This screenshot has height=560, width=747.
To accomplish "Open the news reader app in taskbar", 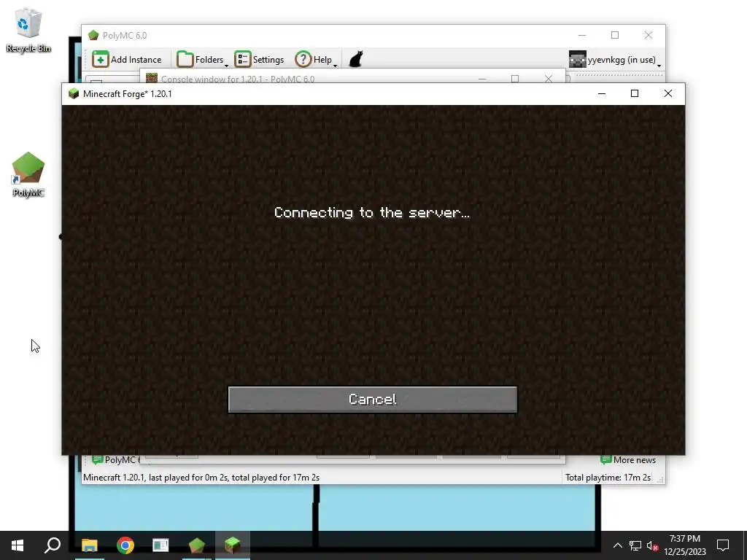I will tap(160, 545).
